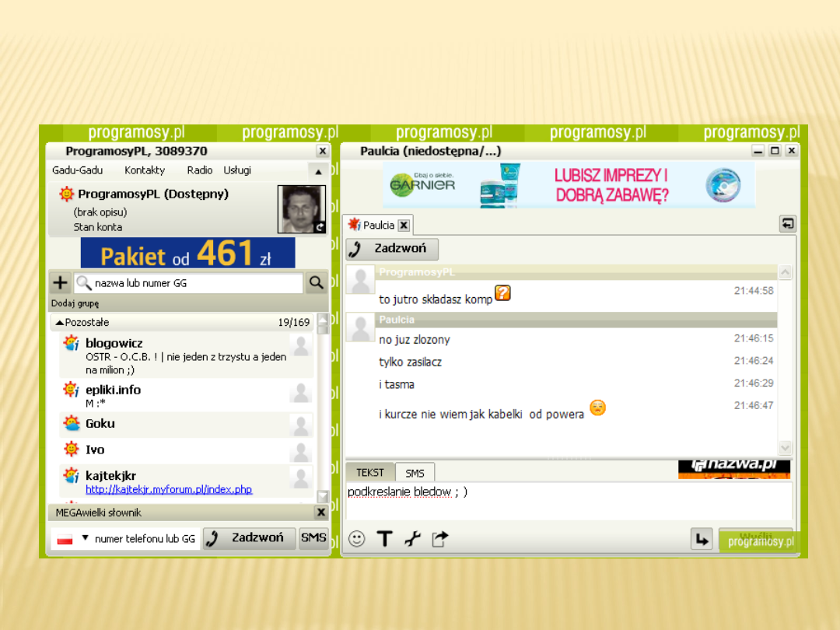The width and height of the screenshot is (840, 630).
Task: Click the contact list vertical scrollbar
Action: click(x=322, y=404)
